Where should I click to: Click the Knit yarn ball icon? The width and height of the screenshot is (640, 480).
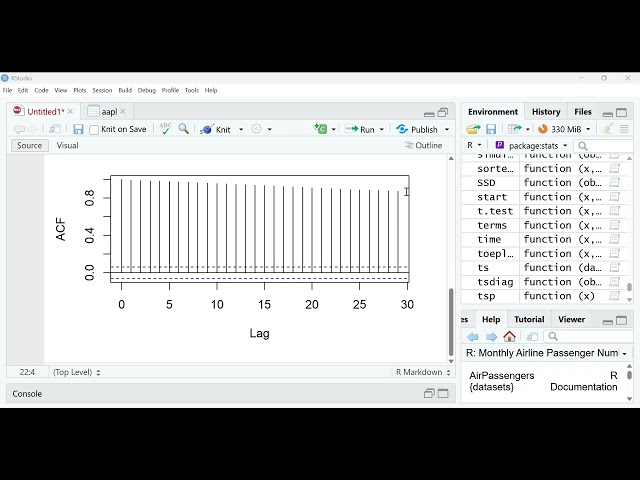pos(207,129)
